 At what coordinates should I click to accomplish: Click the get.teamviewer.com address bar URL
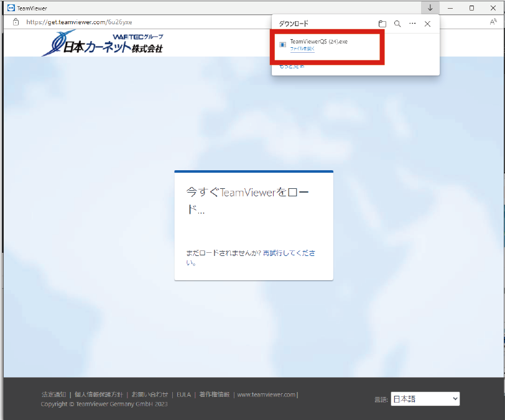pyautogui.click(x=79, y=22)
